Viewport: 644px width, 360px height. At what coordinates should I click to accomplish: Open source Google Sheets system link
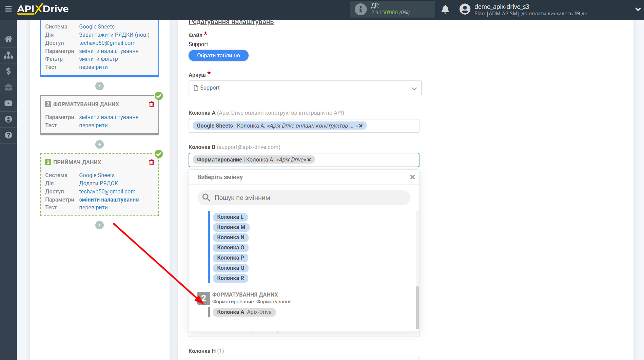coord(97,27)
